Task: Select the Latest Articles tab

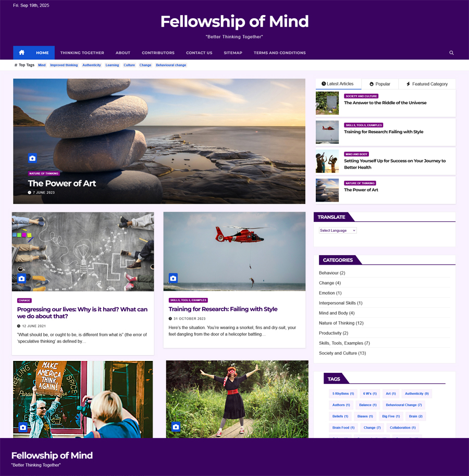Action: click(x=338, y=84)
